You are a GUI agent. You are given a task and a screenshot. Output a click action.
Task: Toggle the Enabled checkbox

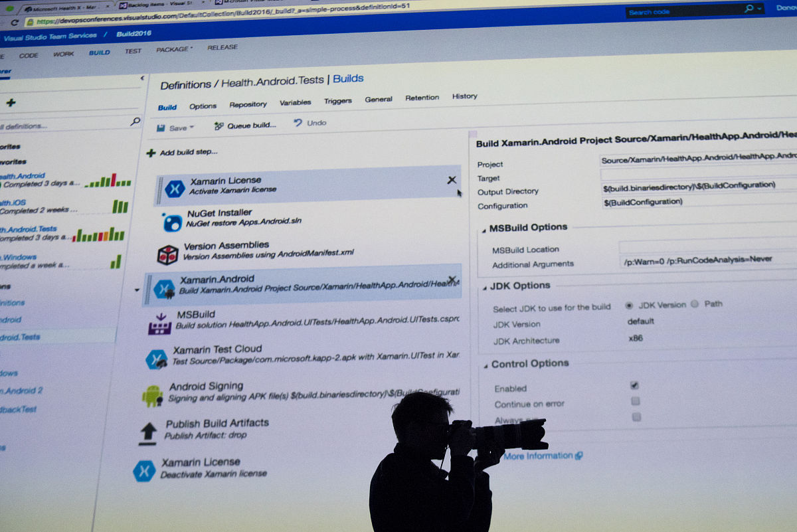tap(634, 385)
